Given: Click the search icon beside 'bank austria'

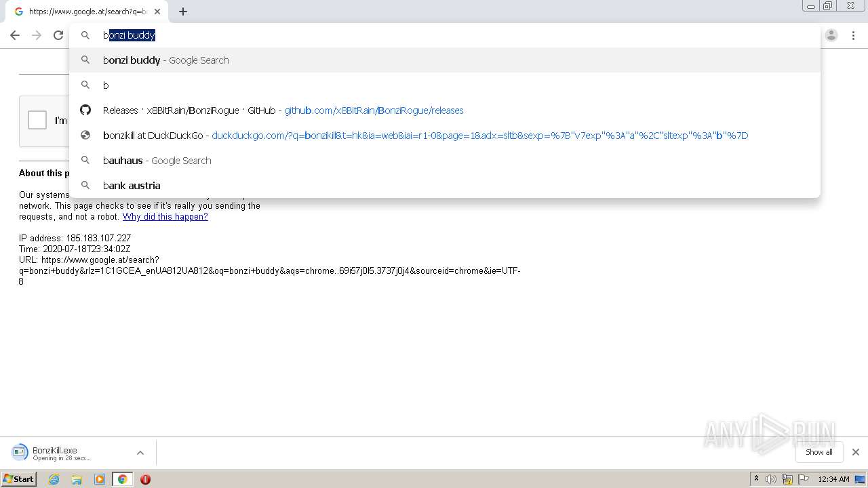Looking at the screenshot, I should [x=85, y=185].
